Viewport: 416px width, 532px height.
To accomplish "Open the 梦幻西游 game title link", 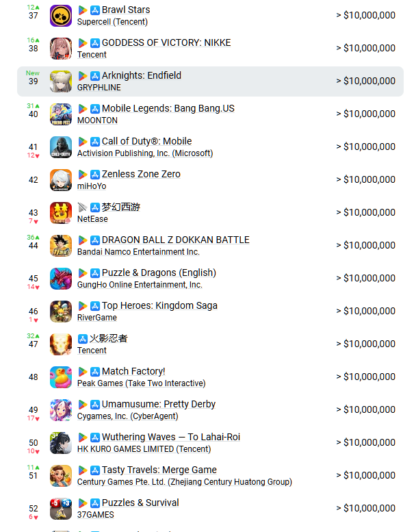I will [x=121, y=207].
